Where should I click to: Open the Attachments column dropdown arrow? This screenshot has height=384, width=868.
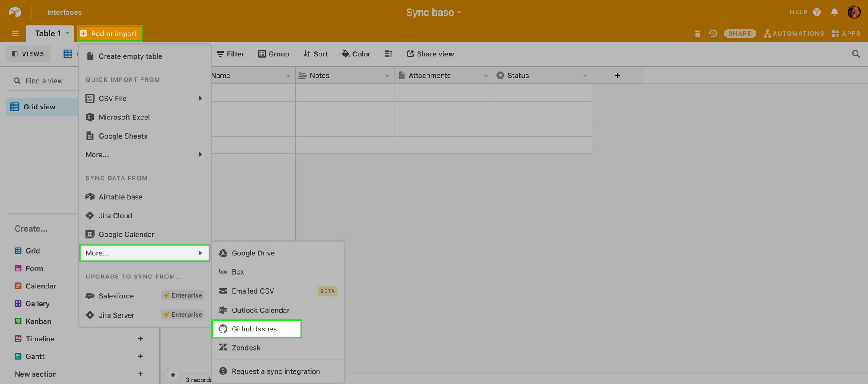(x=486, y=76)
